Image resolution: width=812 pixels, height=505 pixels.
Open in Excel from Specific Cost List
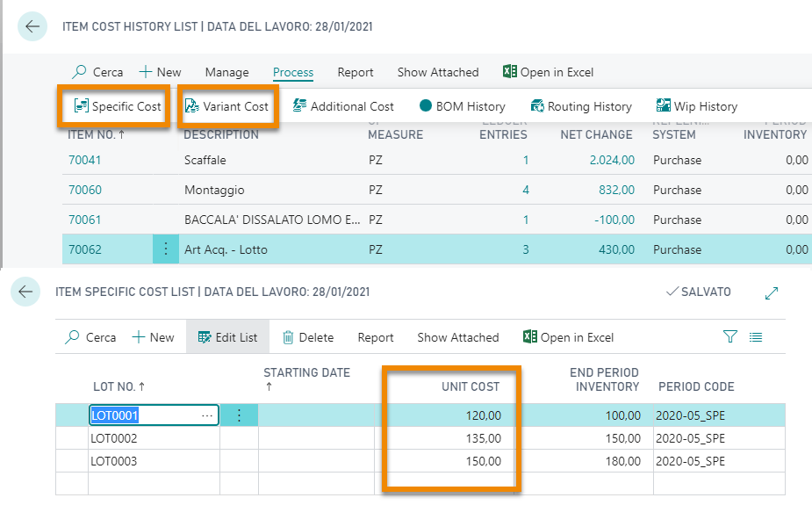point(569,337)
